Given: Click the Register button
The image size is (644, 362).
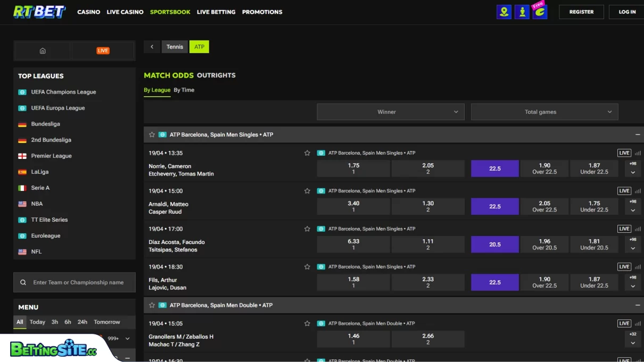Looking at the screenshot, I should click(581, 12).
